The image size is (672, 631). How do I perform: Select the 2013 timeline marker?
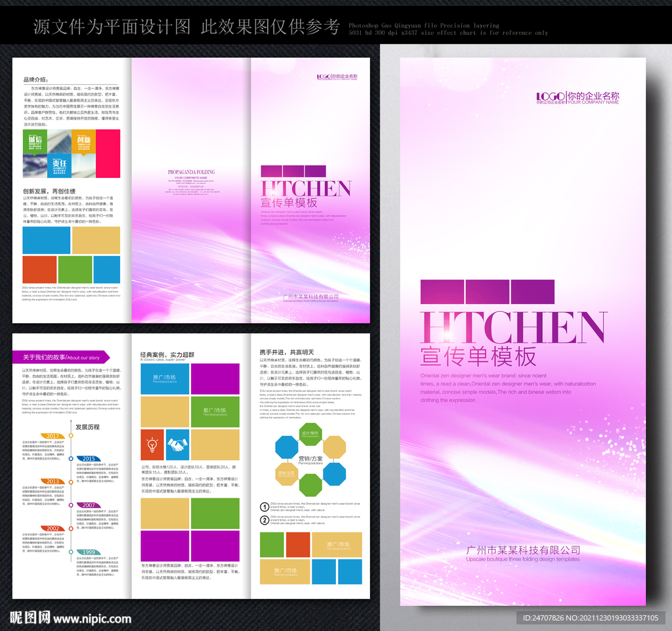(x=52, y=481)
